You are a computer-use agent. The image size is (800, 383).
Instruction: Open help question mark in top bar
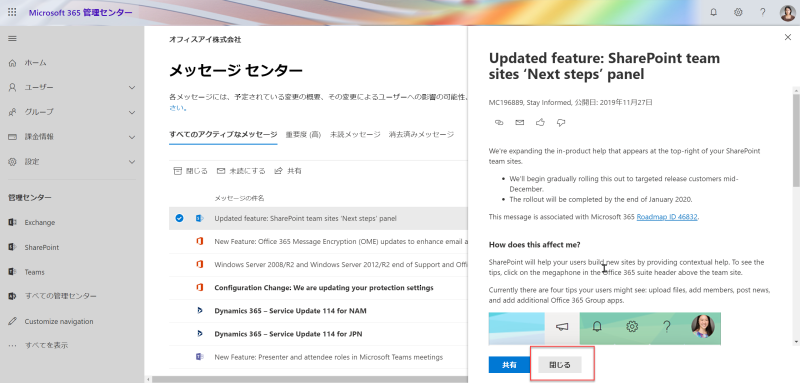762,12
